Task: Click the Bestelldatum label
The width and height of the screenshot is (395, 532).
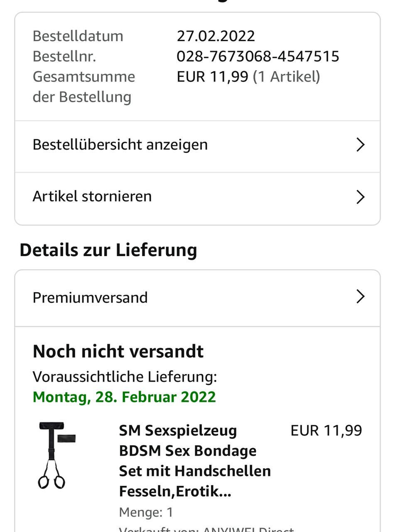Action: pos(78,36)
